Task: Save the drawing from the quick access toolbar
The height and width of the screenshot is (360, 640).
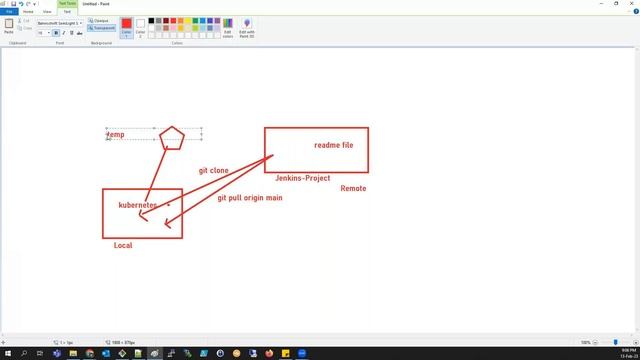Action: pyautogui.click(x=13, y=4)
